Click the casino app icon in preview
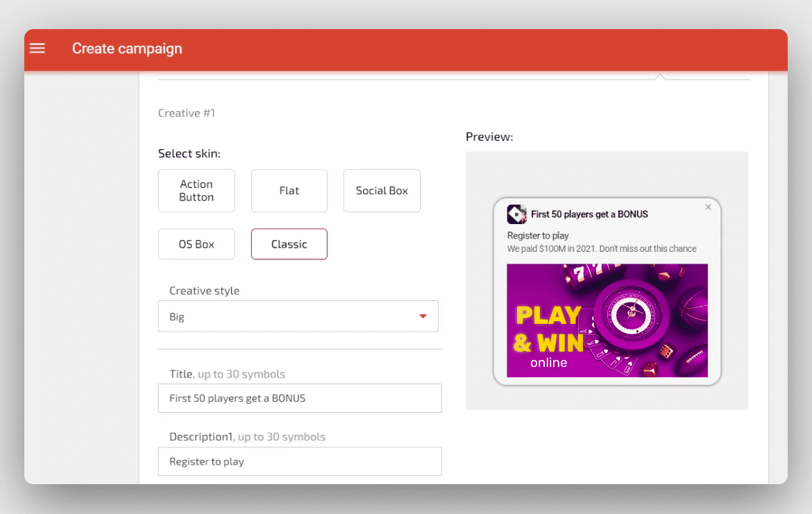Image resolution: width=812 pixels, height=514 pixels. (x=516, y=214)
